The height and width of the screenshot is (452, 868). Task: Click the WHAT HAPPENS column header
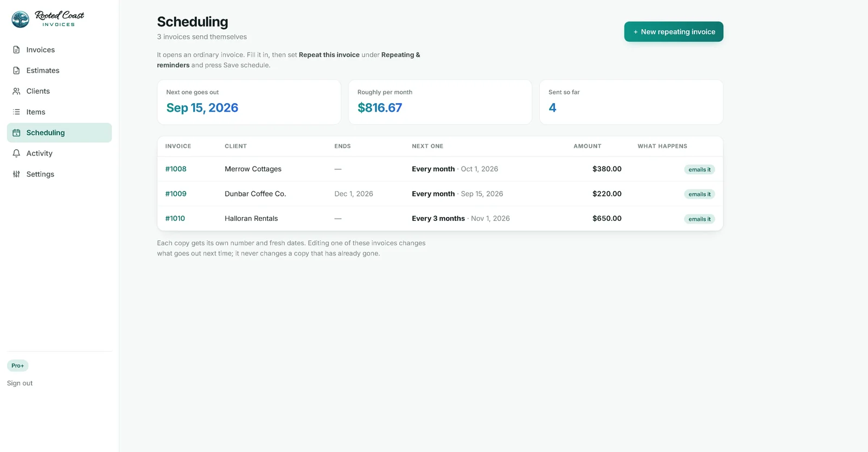coord(662,147)
